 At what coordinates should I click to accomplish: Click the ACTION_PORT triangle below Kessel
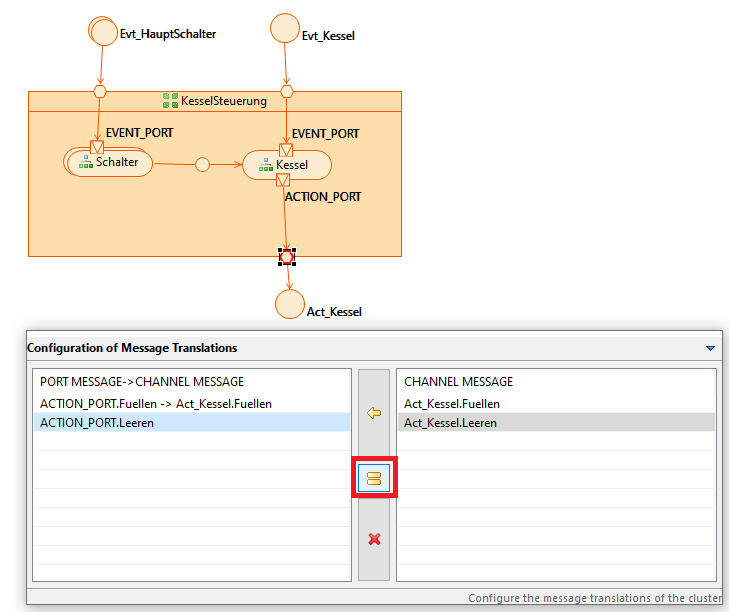[283, 180]
